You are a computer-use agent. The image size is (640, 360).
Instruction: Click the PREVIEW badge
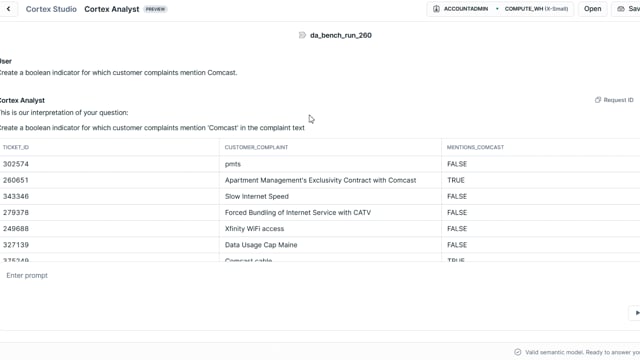(155, 9)
